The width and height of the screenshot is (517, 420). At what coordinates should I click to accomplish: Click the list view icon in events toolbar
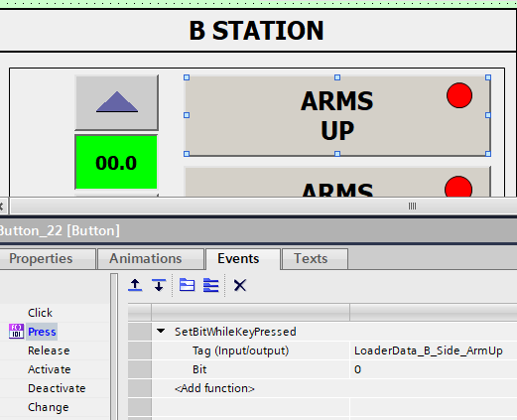click(211, 285)
